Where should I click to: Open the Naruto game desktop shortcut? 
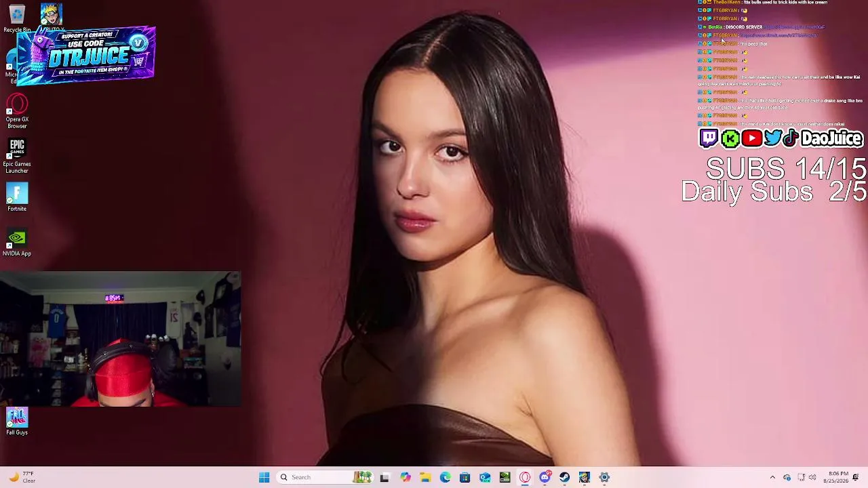(x=52, y=15)
